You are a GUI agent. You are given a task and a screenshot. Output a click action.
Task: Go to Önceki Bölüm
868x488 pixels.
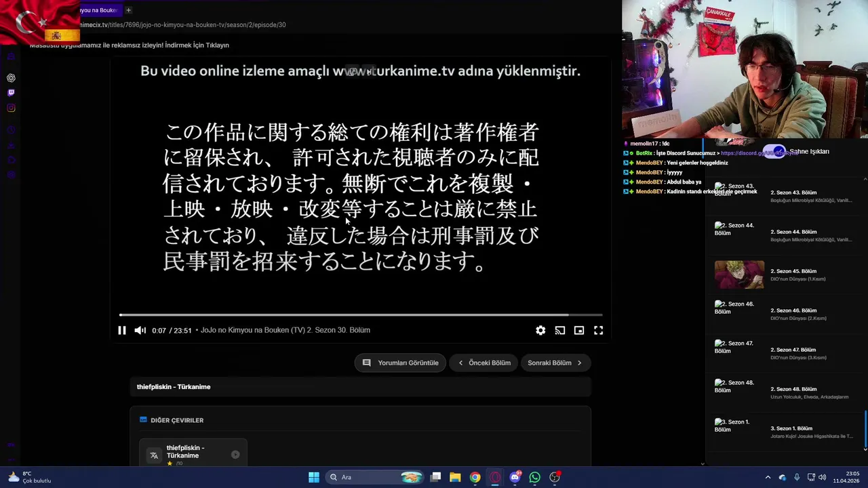click(484, 363)
